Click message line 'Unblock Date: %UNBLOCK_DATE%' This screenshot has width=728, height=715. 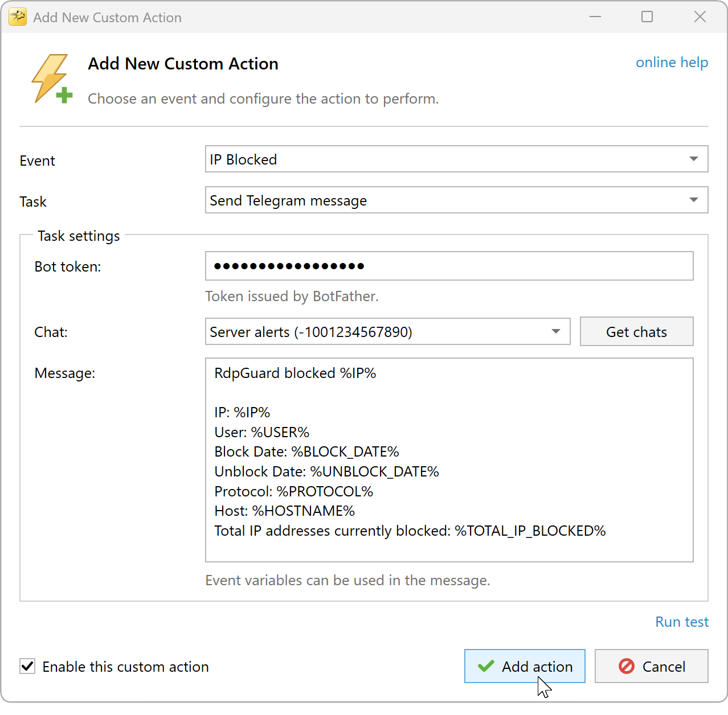(x=326, y=471)
